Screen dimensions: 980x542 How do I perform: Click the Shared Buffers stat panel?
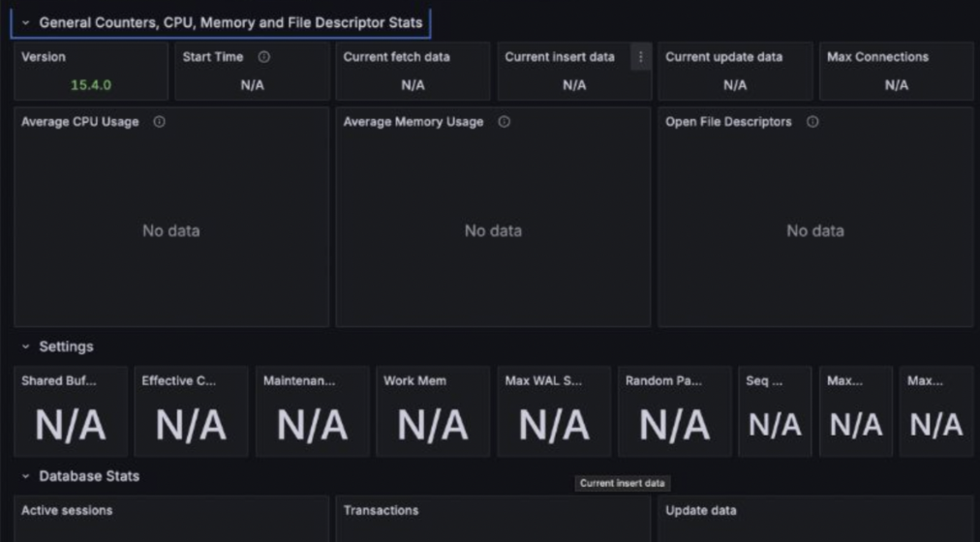point(71,413)
